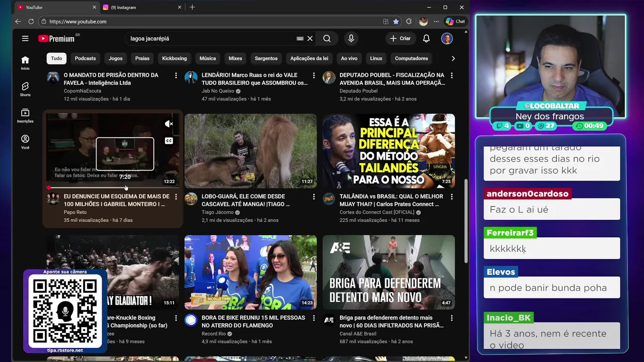Click the magnifier search button
Viewport: 644px width, 362px height.
[327, 38]
